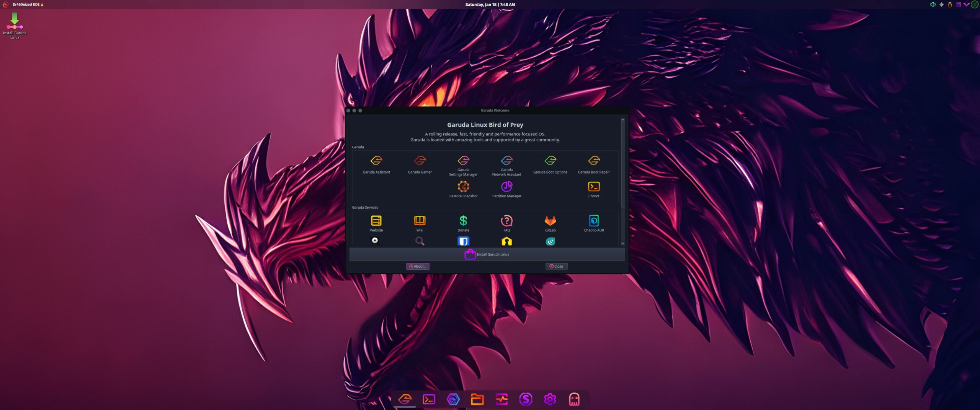Open Garuda Network Assistant
Image resolution: width=980 pixels, height=410 pixels.
tap(506, 166)
